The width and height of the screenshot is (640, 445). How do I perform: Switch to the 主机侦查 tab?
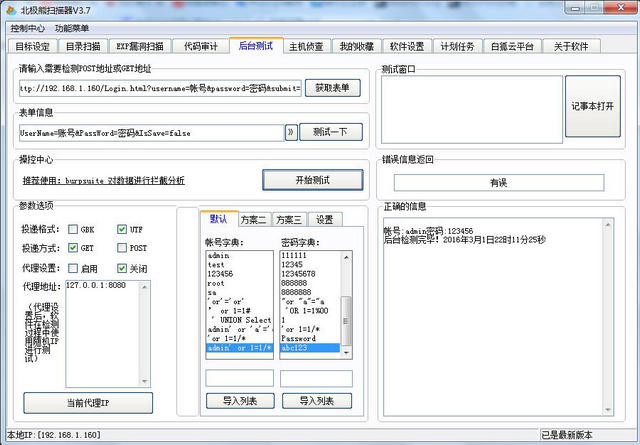point(307,47)
